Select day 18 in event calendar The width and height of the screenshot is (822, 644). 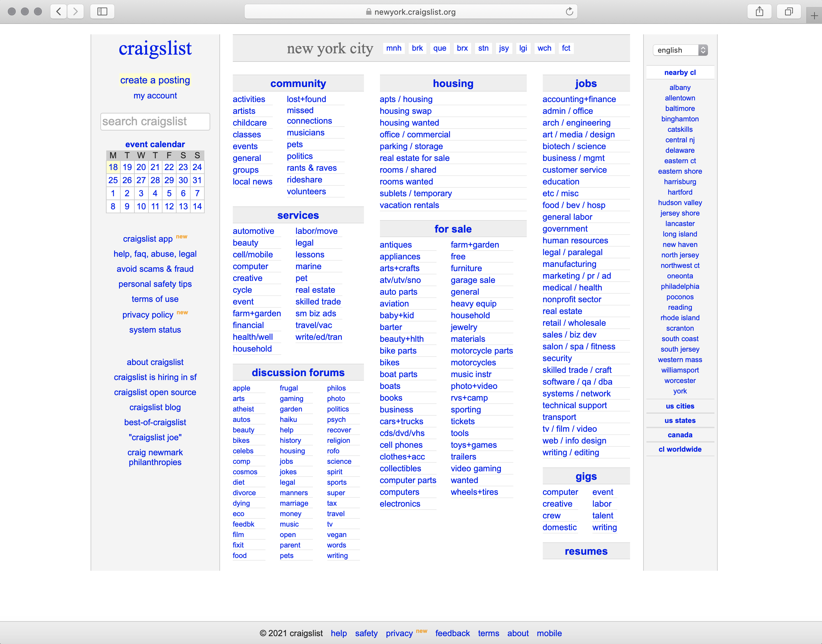[113, 167]
